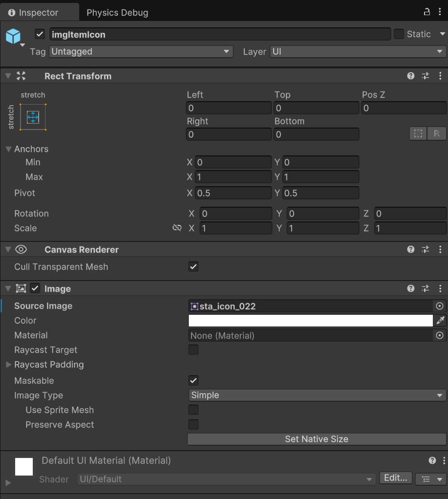The width and height of the screenshot is (448, 499).
Task: Open the Source Image object picker
Action: [x=440, y=306]
